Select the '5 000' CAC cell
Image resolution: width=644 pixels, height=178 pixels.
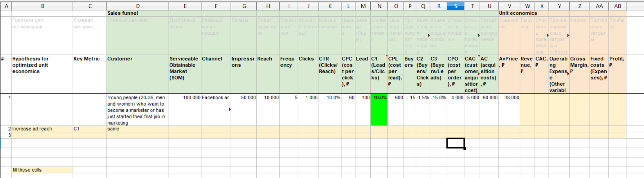472,110
